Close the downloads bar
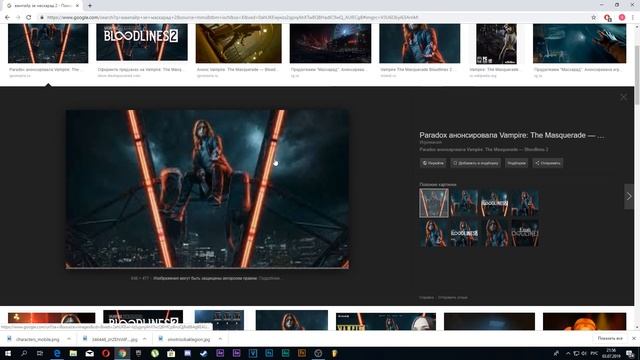Image resolution: width=640 pixels, height=360 pixels. click(633, 339)
